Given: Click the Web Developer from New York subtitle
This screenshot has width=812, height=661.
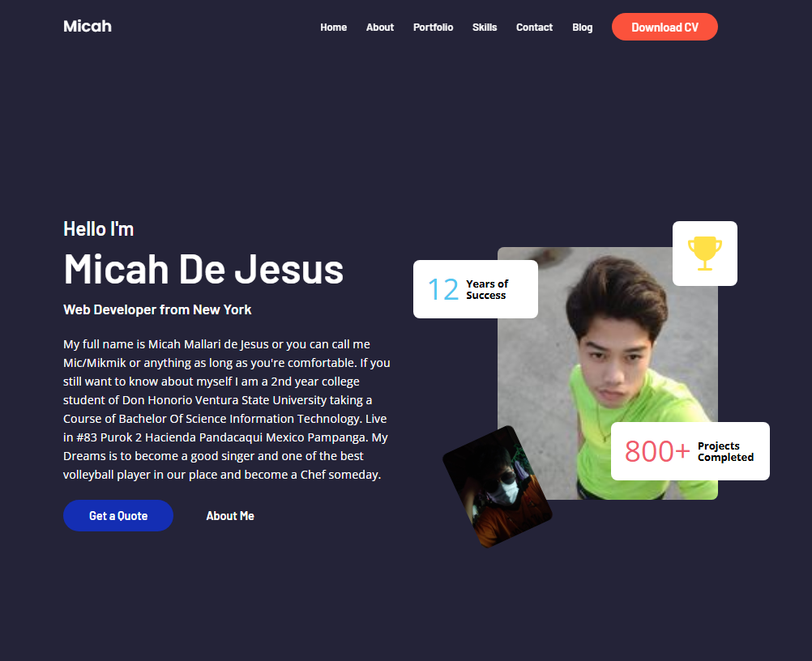Looking at the screenshot, I should (157, 309).
